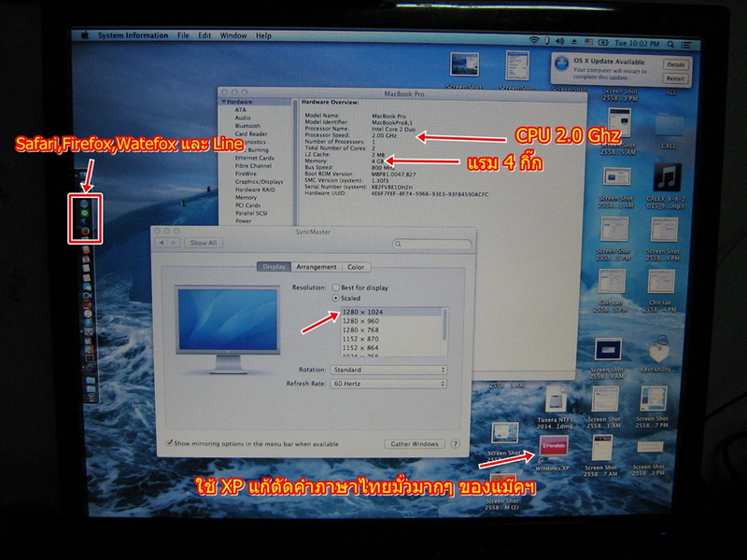Toggle Show mirroring options checkbox
Screen dimensions: 747x560
[x=169, y=442]
